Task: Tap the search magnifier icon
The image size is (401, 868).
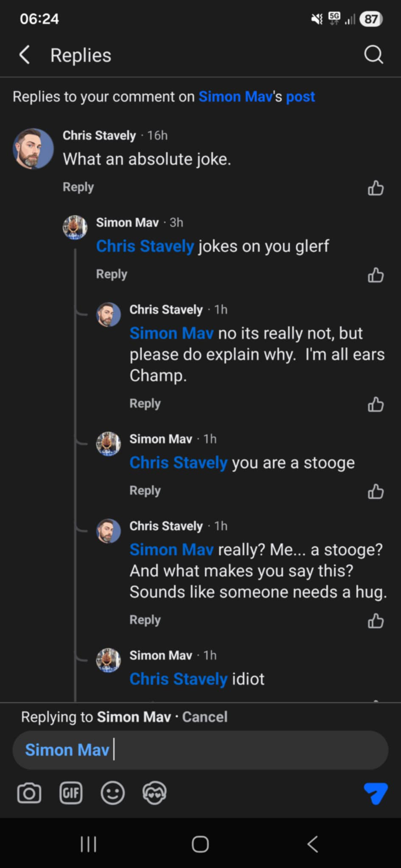Action: 373,55
